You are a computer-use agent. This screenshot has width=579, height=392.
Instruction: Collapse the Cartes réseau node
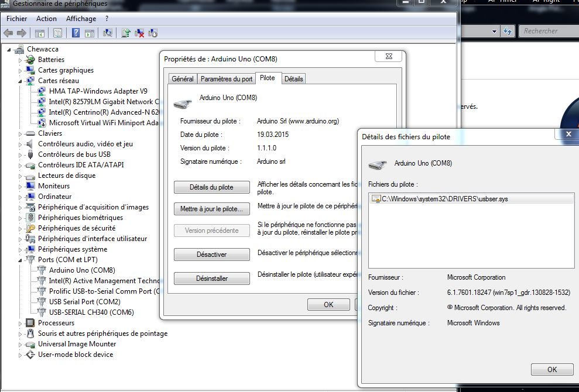(20, 81)
